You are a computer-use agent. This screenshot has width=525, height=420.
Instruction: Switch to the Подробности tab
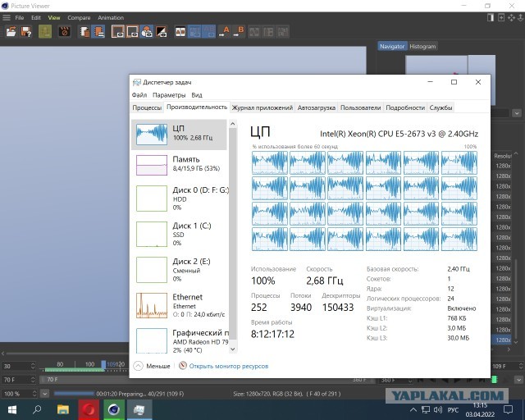(405, 107)
